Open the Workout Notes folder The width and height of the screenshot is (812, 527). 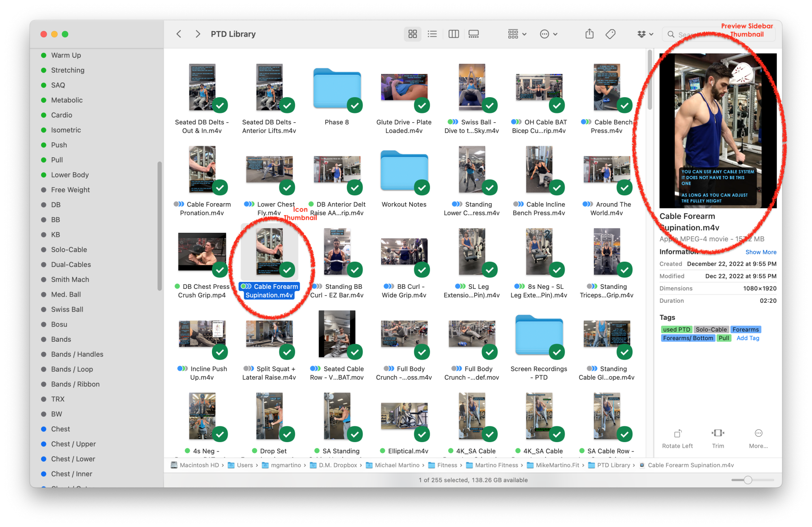[404, 171]
